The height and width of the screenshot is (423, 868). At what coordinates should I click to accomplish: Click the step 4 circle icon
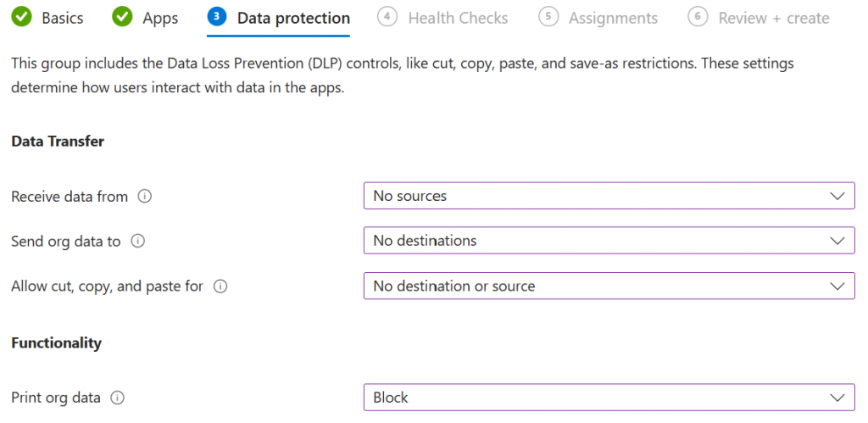(x=387, y=17)
